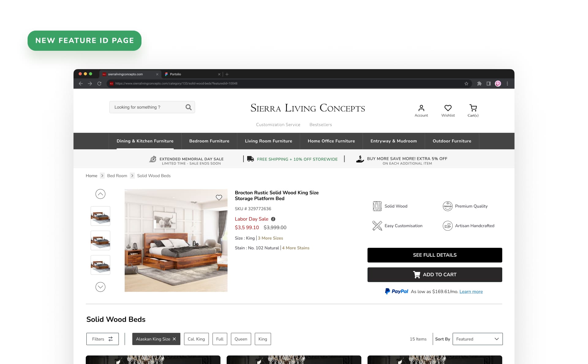Click the Extended Memorial Day Sale banner

point(187,161)
